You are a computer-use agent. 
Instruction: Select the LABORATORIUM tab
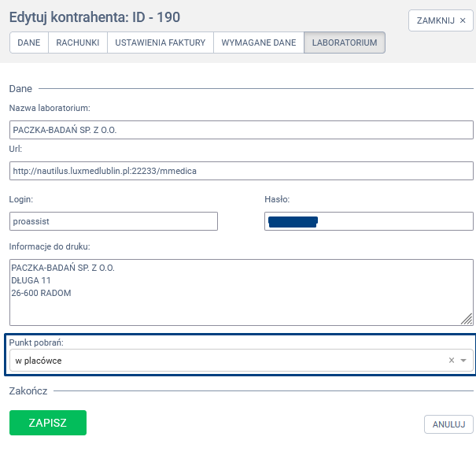(x=345, y=43)
